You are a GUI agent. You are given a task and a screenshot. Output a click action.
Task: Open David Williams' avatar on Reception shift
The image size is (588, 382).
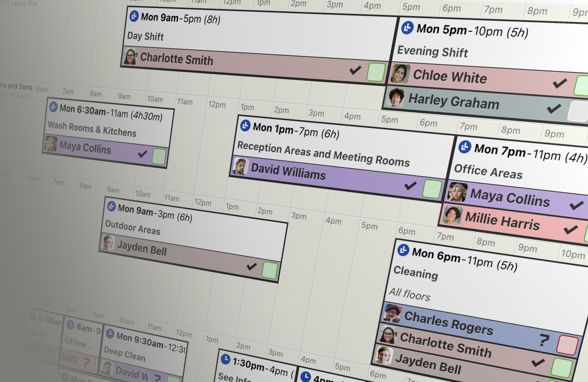pyautogui.click(x=240, y=167)
